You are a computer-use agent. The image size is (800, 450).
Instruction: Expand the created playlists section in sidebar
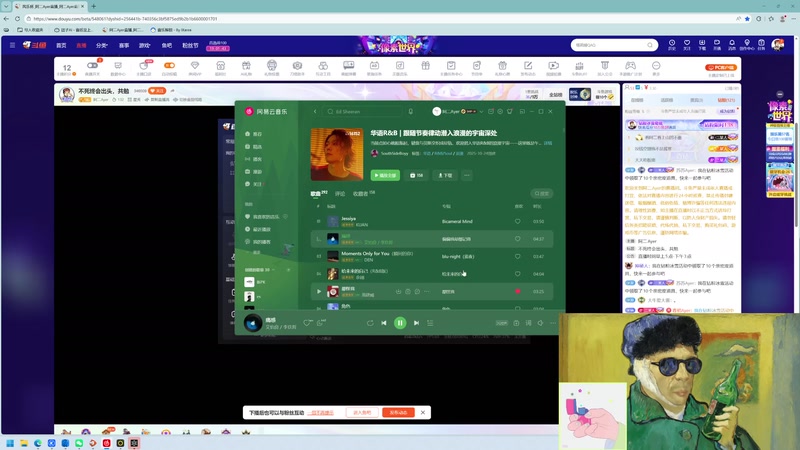(x=260, y=270)
